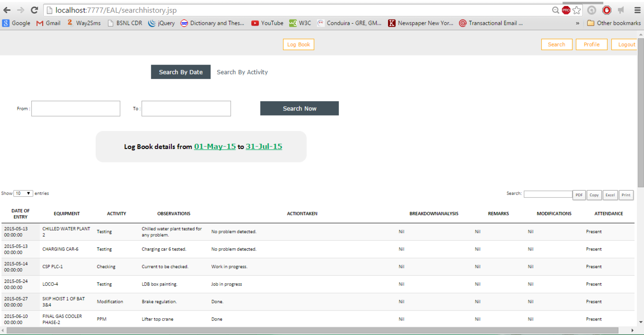The height and width of the screenshot is (335, 644).
Task: Open the jQuery bookmark
Action: (161, 23)
